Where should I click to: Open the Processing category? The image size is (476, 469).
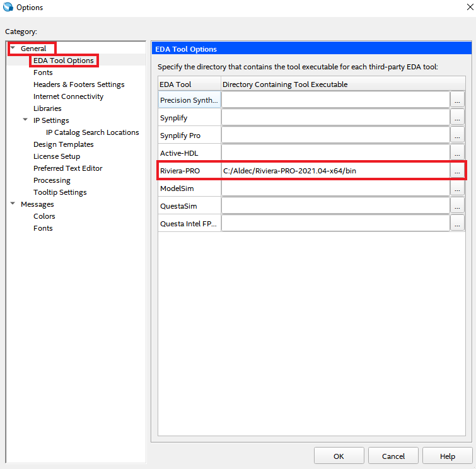tap(52, 180)
